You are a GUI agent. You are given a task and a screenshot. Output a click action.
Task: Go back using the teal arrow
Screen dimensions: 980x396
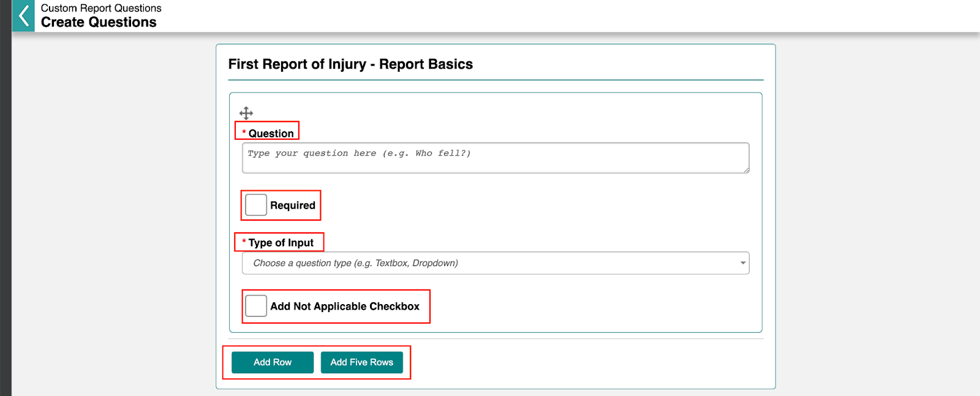pyautogui.click(x=23, y=16)
